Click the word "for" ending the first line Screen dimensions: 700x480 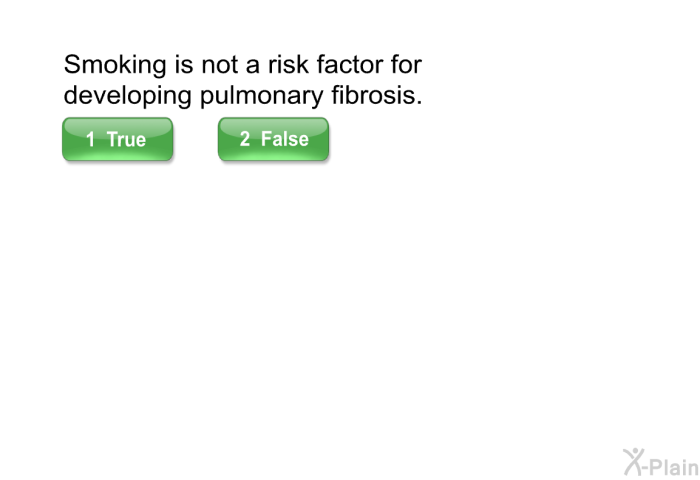coord(406,67)
